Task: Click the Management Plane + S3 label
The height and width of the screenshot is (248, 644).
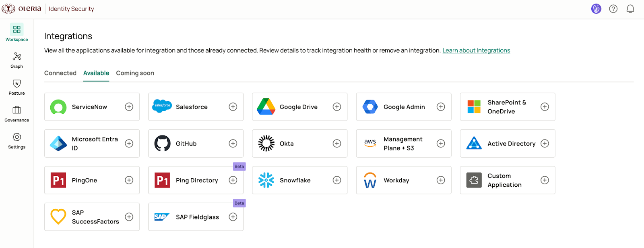Action: (x=403, y=144)
